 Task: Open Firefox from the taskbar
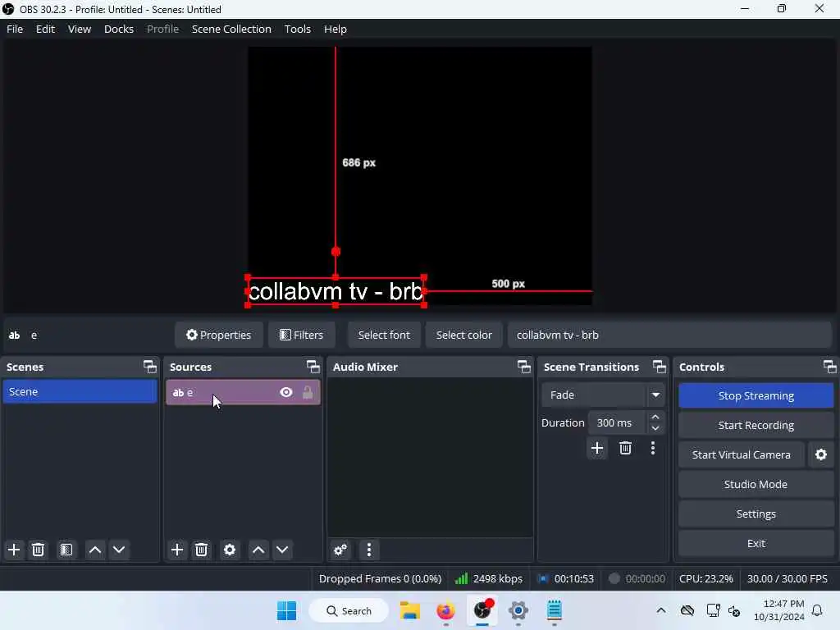(445, 610)
